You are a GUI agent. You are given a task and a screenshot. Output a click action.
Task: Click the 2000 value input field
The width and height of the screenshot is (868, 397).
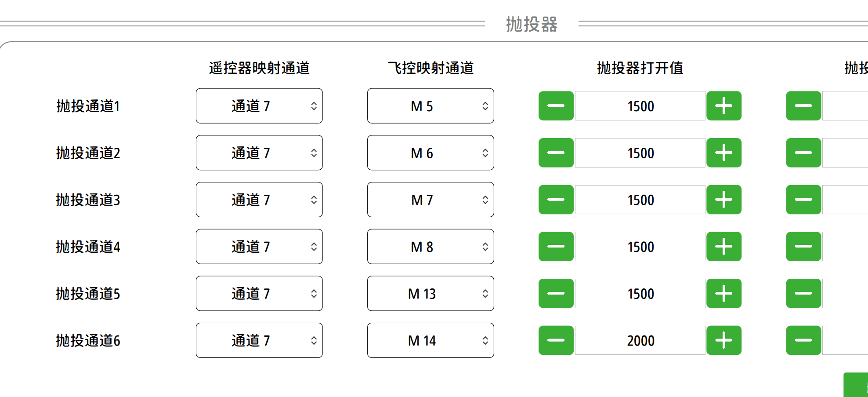(640, 340)
